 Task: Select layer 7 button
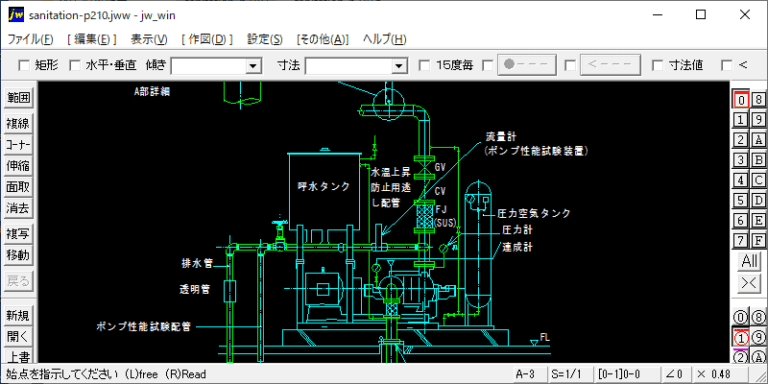pyautogui.click(x=741, y=240)
